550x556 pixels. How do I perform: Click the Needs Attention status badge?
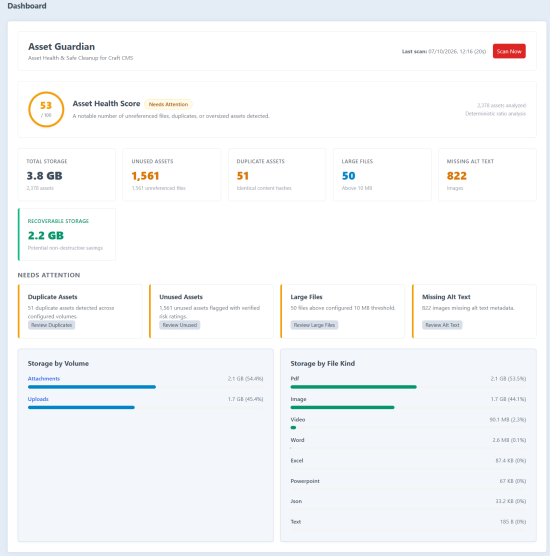(x=168, y=104)
